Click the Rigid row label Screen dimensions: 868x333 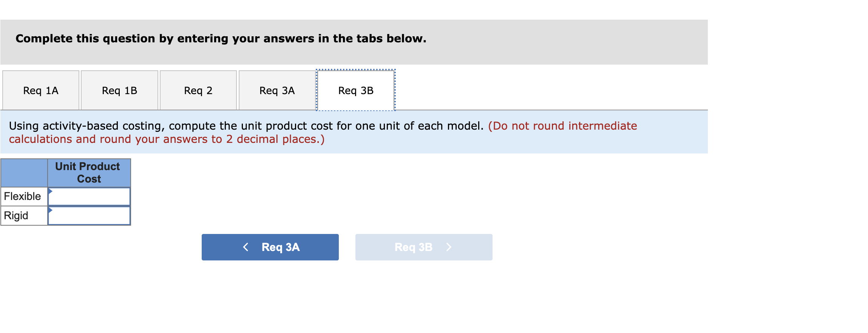point(16,215)
